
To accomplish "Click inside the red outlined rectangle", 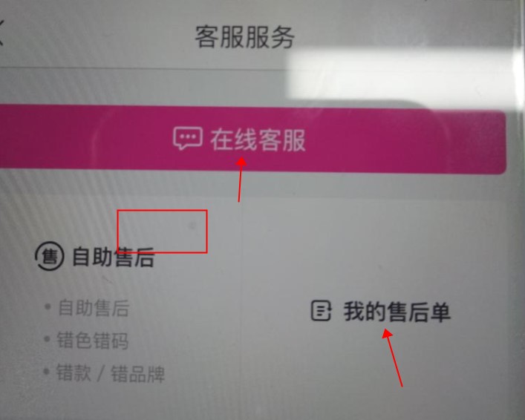I will click(x=162, y=232).
